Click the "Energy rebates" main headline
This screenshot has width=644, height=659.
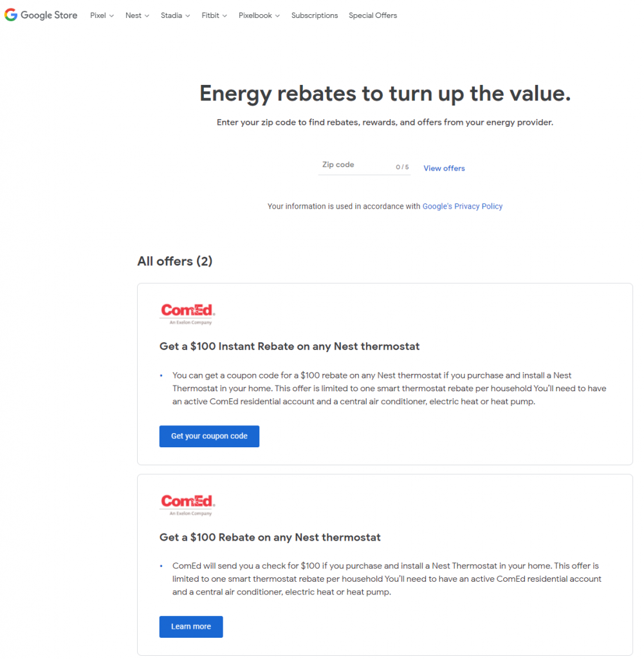coord(385,94)
